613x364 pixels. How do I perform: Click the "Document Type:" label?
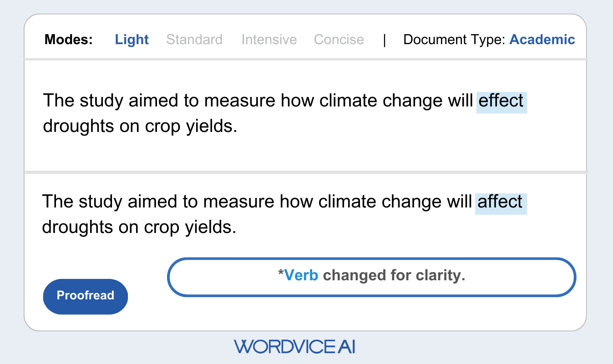pos(454,40)
